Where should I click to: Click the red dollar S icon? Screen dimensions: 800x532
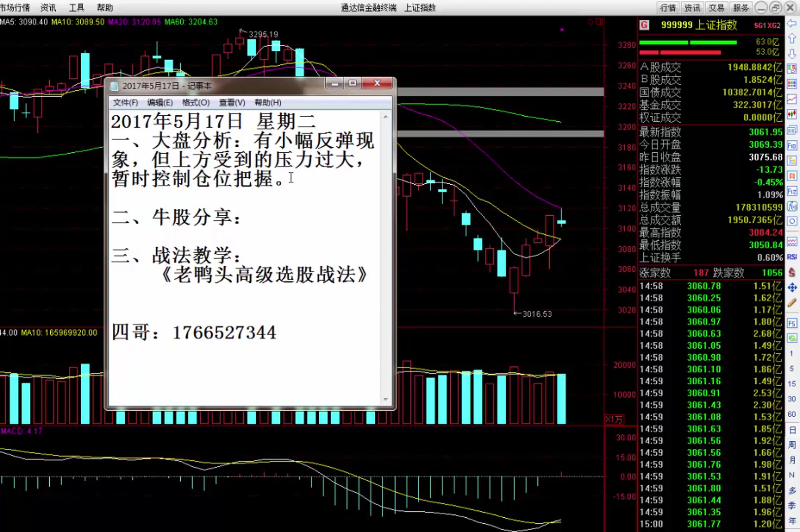(792, 272)
